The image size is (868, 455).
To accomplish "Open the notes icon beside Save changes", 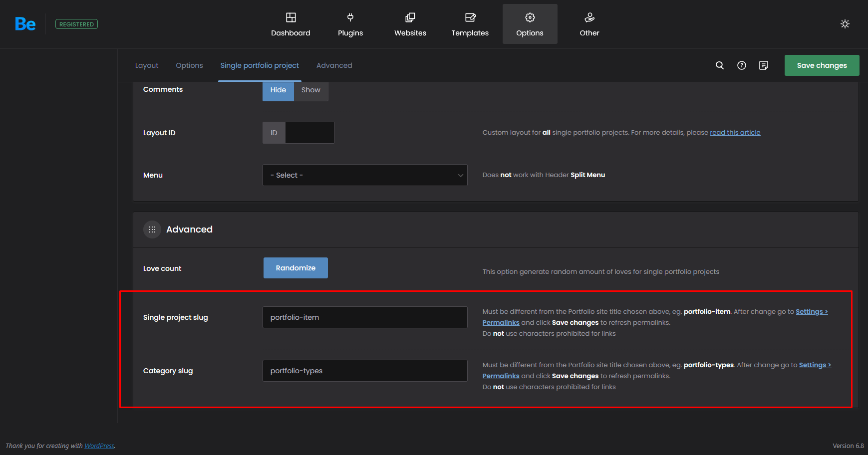I will 764,65.
